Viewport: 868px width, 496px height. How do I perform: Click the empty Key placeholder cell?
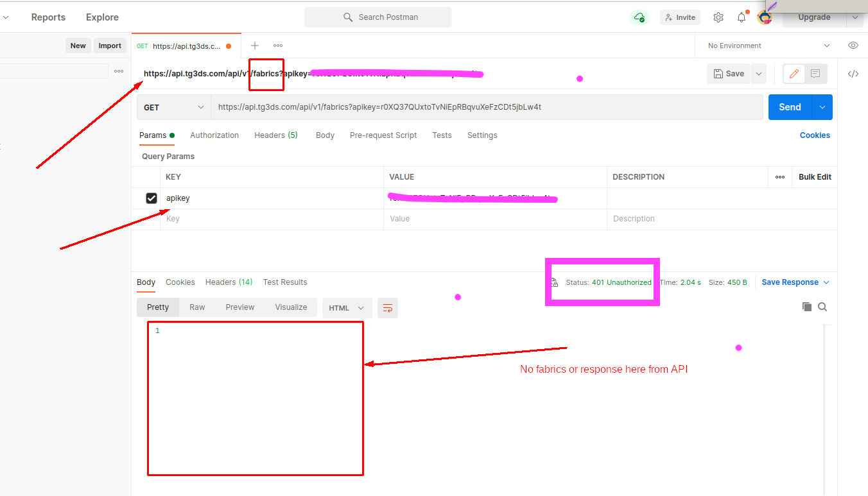pyautogui.click(x=272, y=219)
